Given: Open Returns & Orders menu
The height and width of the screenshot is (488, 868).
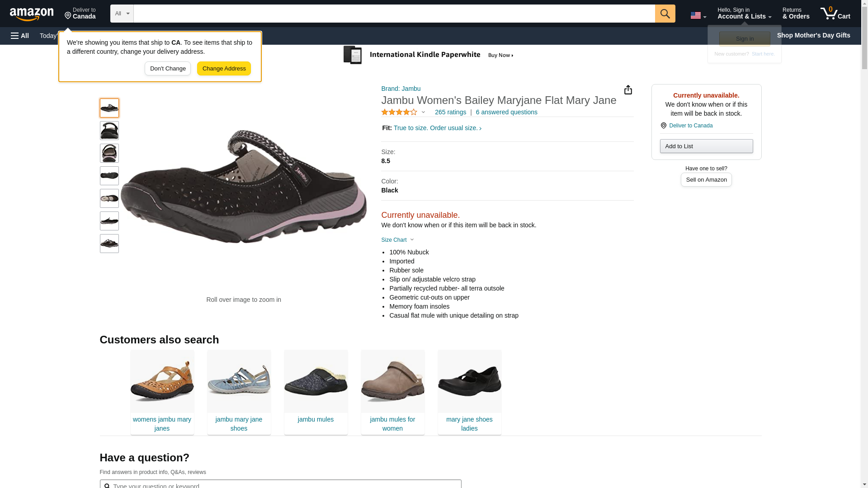Looking at the screenshot, I should pos(796,14).
